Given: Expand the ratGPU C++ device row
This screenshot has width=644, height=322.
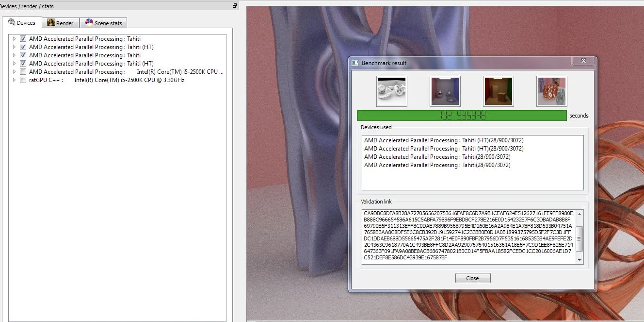Looking at the screenshot, I should point(14,80).
